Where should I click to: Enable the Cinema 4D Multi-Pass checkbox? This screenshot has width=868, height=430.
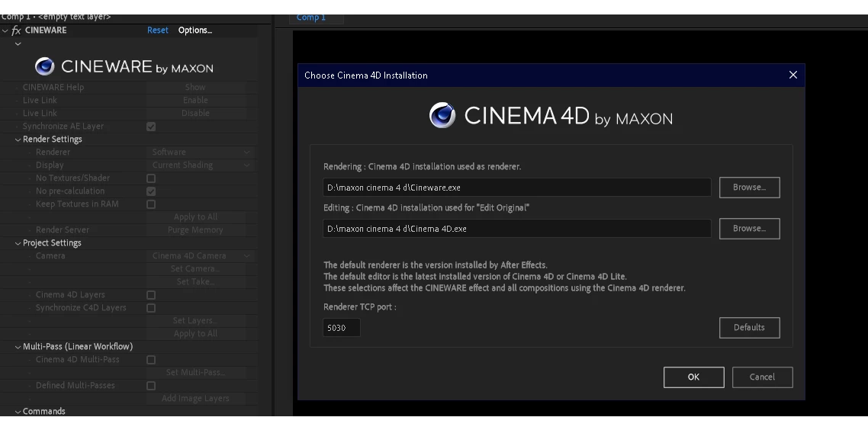coord(151,360)
